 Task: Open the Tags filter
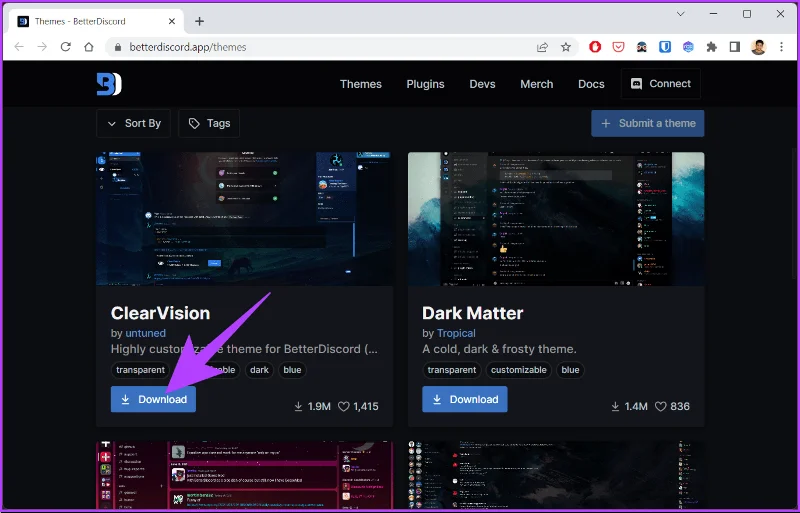tap(209, 123)
